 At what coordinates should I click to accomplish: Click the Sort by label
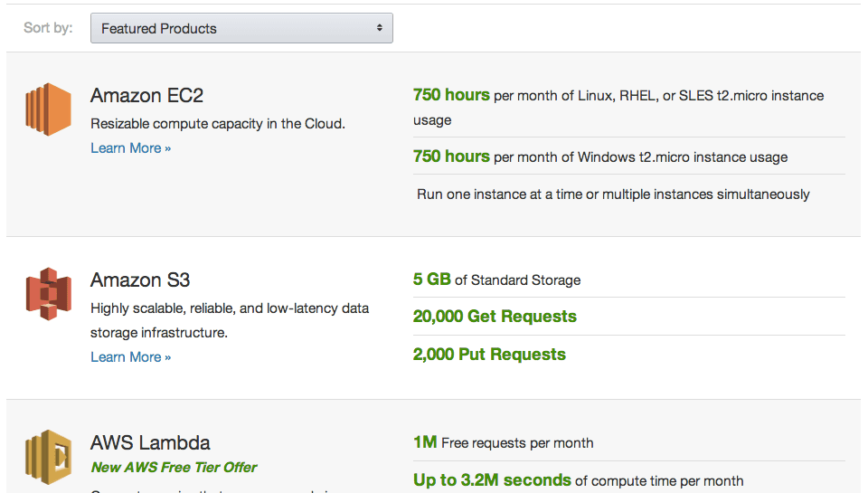click(x=48, y=28)
